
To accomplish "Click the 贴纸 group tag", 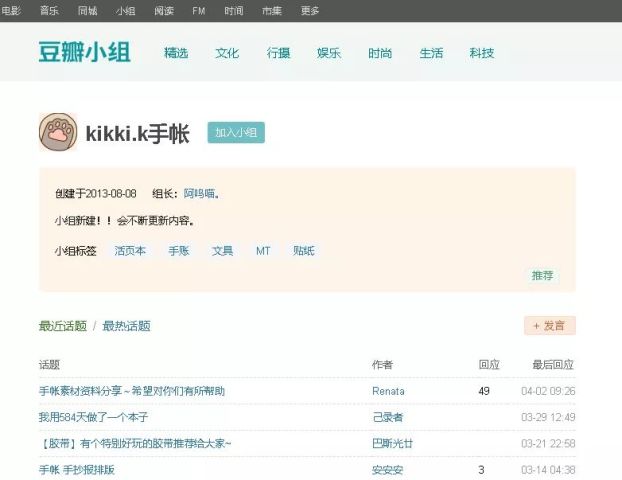I will pyautogui.click(x=304, y=251).
